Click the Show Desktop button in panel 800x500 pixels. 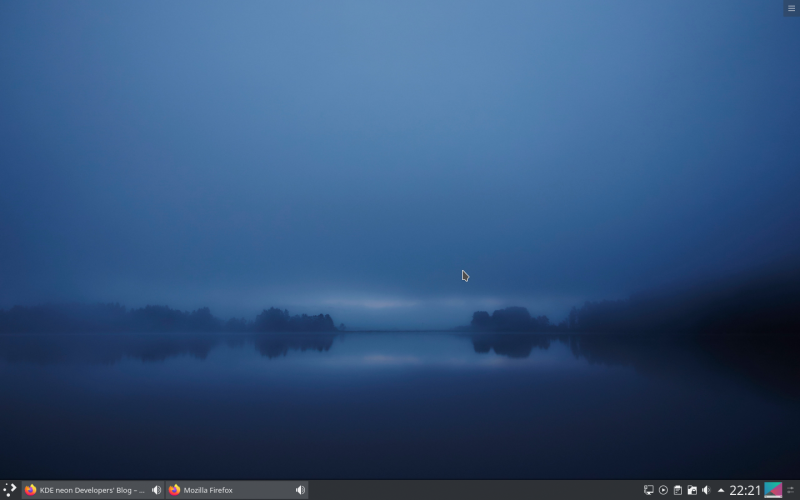pyautogui.click(x=773, y=490)
